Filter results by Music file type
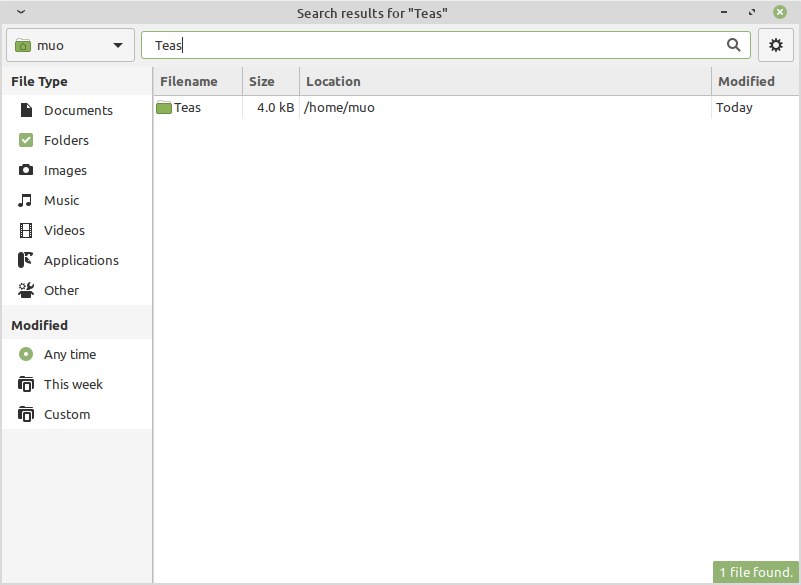This screenshot has height=585, width=801. click(77, 200)
